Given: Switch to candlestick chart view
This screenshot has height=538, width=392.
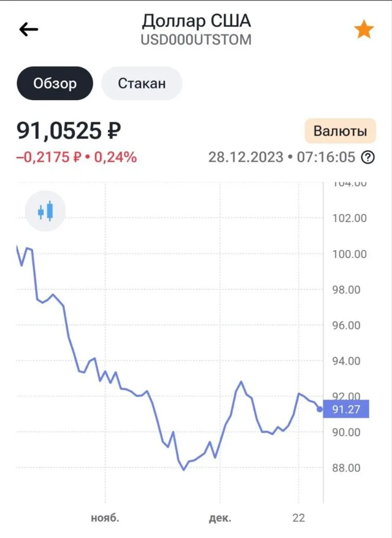Looking at the screenshot, I should (x=45, y=211).
